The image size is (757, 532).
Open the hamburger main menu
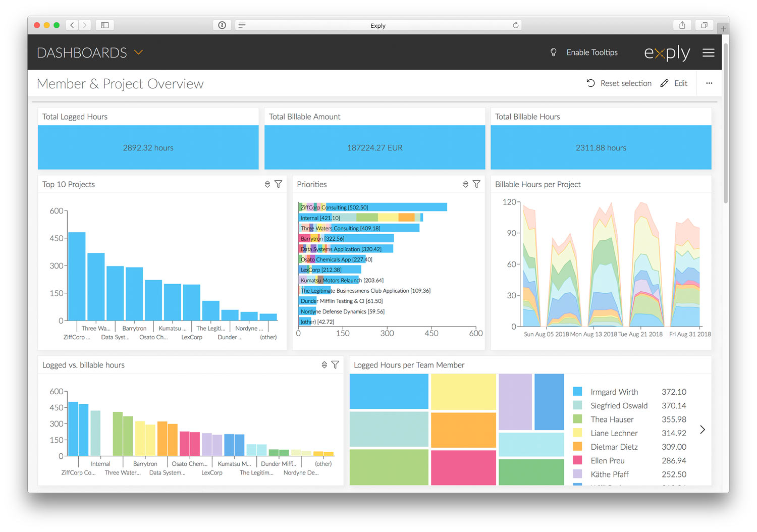coord(709,52)
